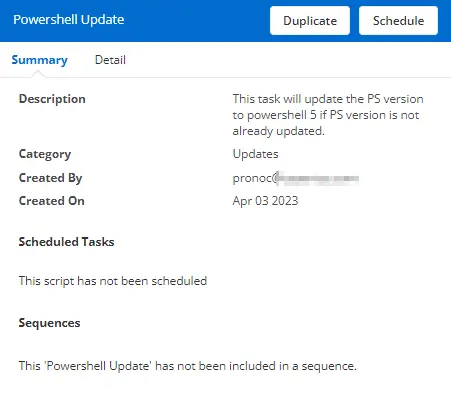451x406 pixels.
Task: Click the Scheduled Tasks heading
Action: click(66, 242)
